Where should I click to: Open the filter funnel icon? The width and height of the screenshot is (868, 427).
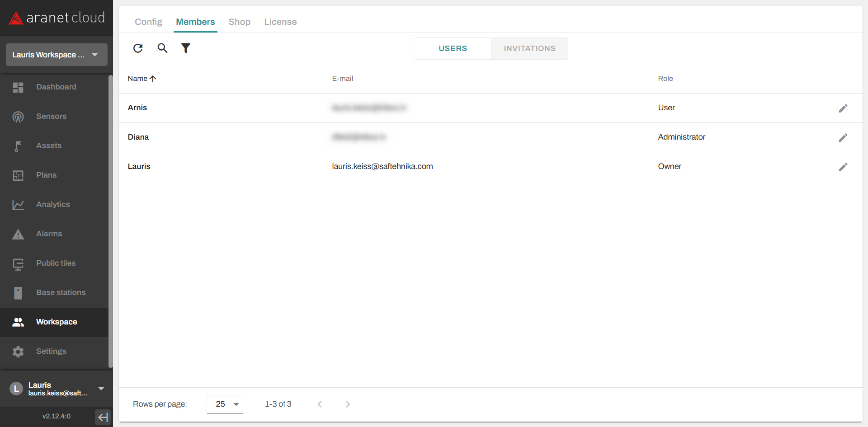click(186, 48)
